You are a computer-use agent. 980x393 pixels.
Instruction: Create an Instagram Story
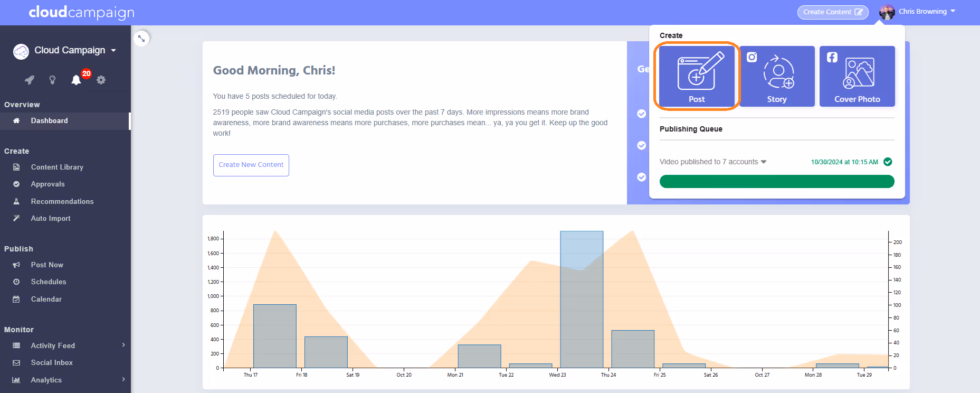click(777, 76)
